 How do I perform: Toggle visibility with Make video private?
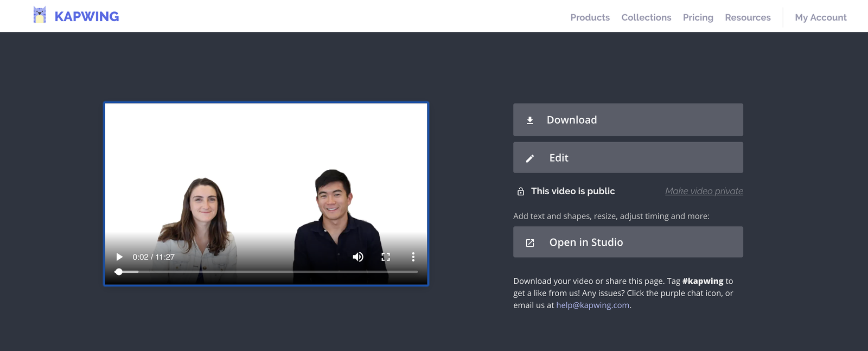(704, 191)
